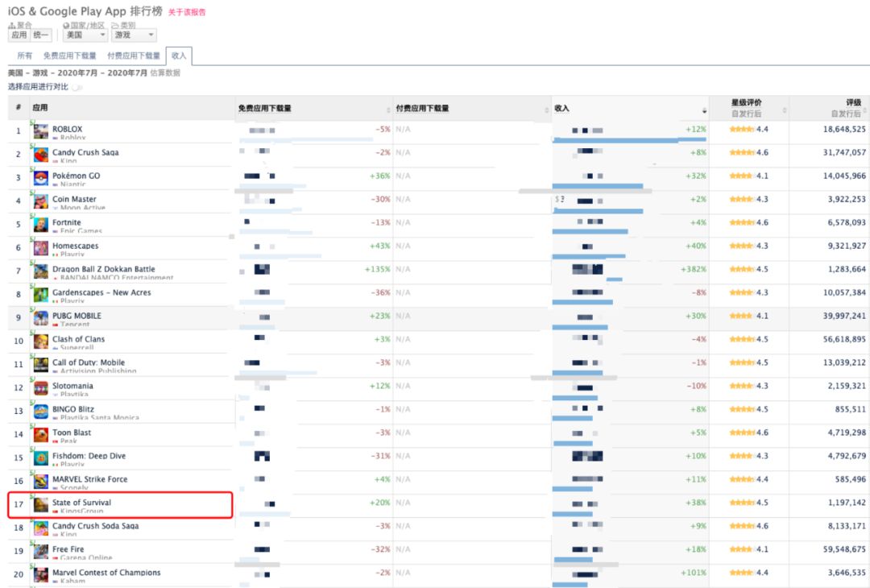Viewport: 870px width, 588px height.
Task: Click the Clash of Clans icon
Action: click(x=40, y=342)
